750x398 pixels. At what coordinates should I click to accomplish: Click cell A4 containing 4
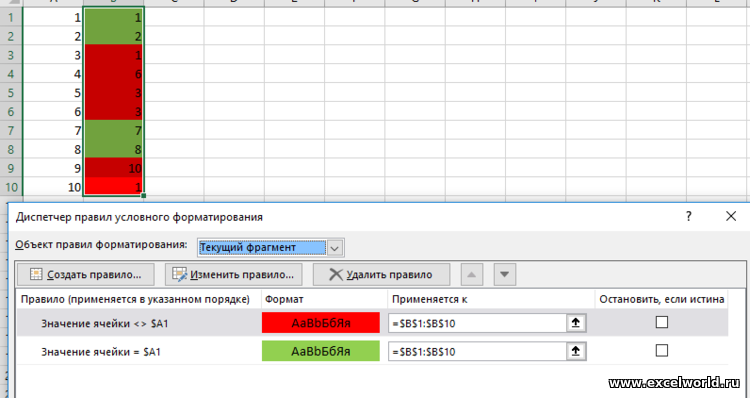[x=53, y=74]
